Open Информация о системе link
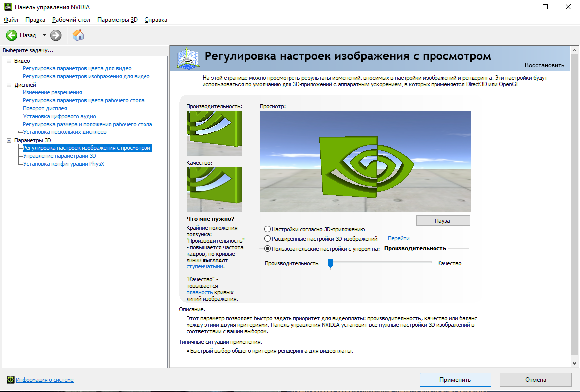580x392 pixels. [x=45, y=380]
